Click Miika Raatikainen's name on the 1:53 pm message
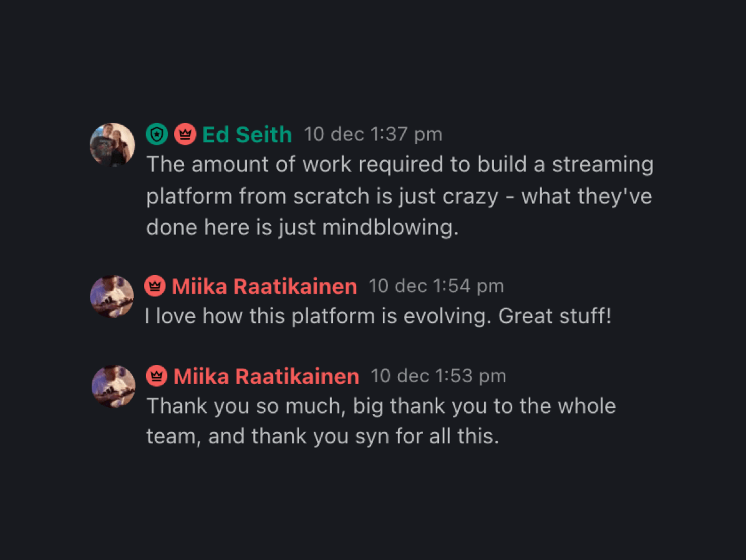This screenshot has width=746, height=560. click(x=266, y=376)
